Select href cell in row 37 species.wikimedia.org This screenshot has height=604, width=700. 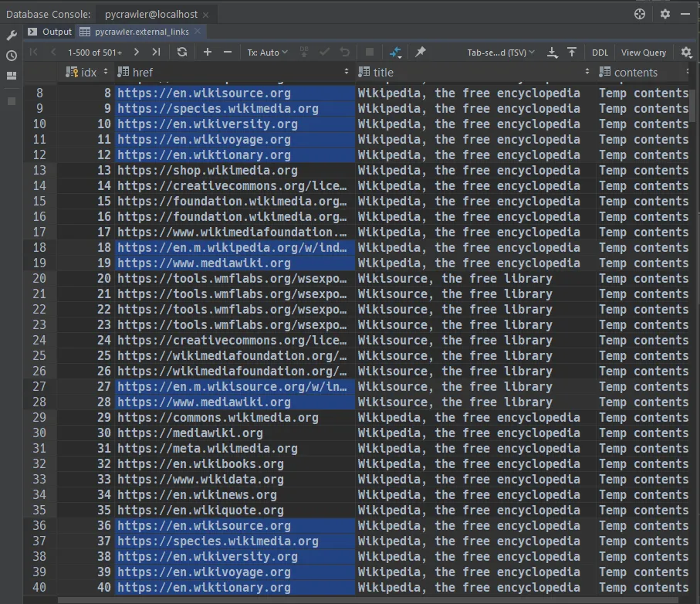pos(235,541)
